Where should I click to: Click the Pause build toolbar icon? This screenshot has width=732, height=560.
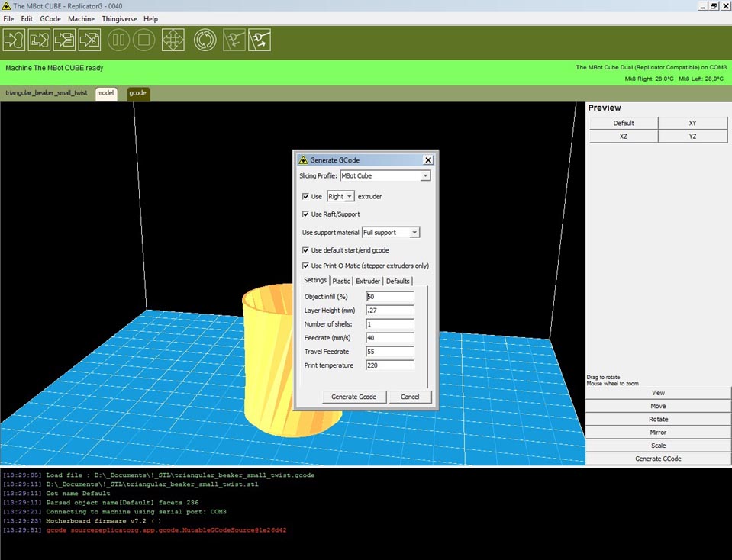click(118, 40)
